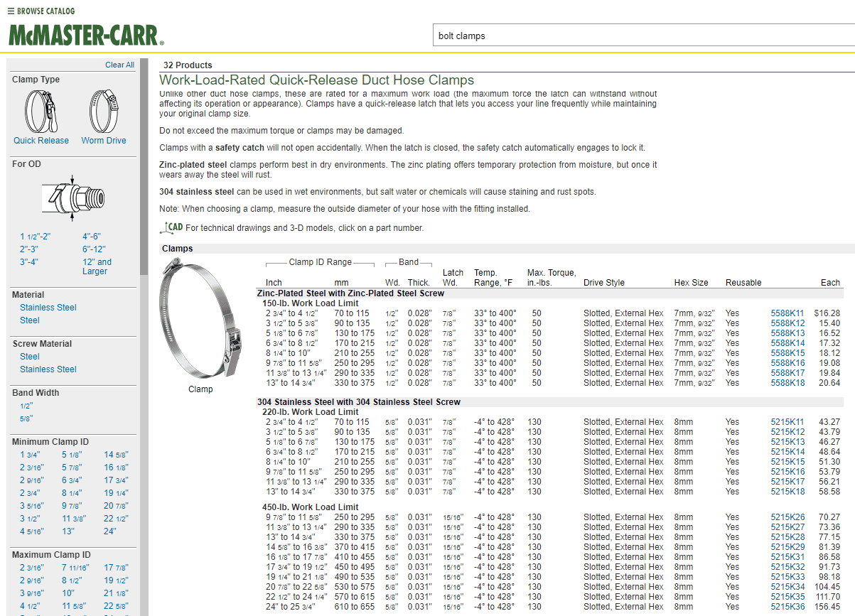The height and width of the screenshot is (616, 855).
Task: Filter OD by 12" and Larger
Action: (x=97, y=266)
